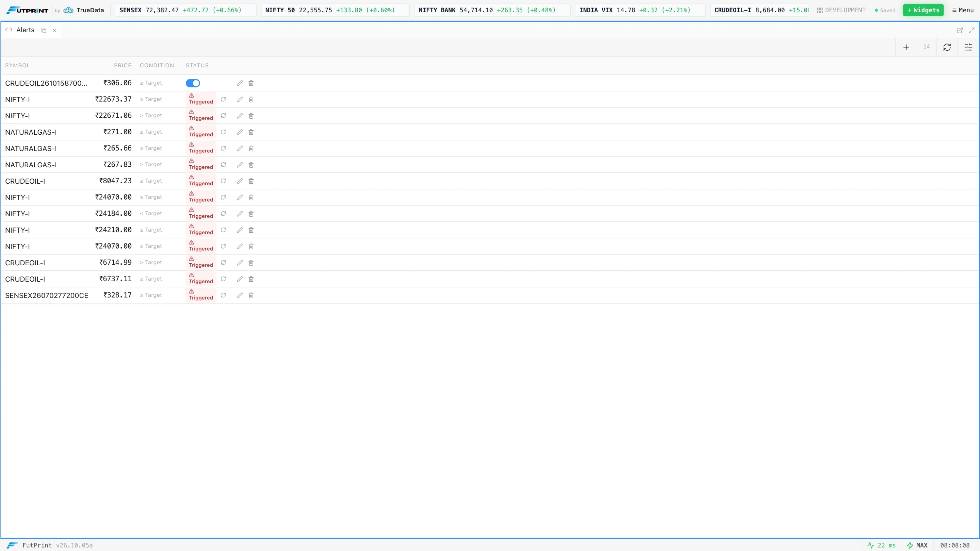The width and height of the screenshot is (980, 551).
Task: Toggle the CRUDEOIL2610158700 alert switch
Action: click(x=193, y=83)
